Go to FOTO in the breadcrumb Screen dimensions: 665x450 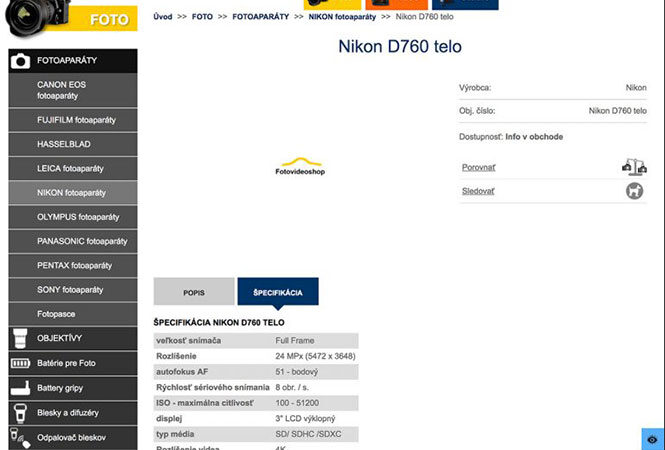pos(202,17)
